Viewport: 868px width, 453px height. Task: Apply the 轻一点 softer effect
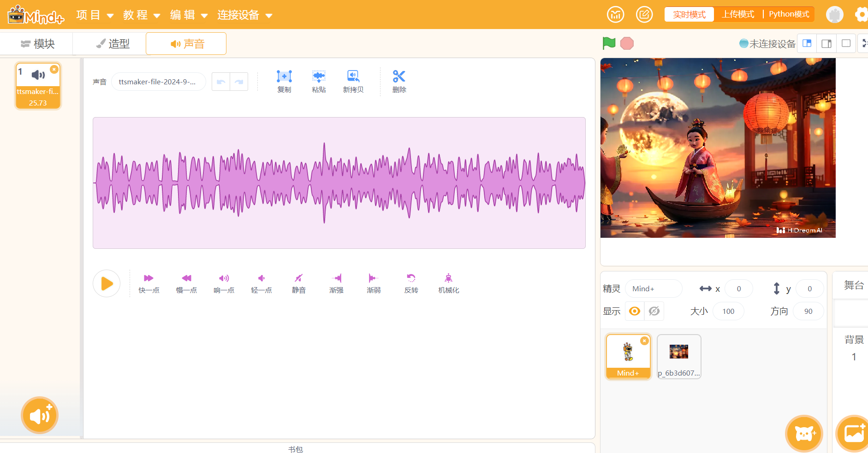(262, 283)
